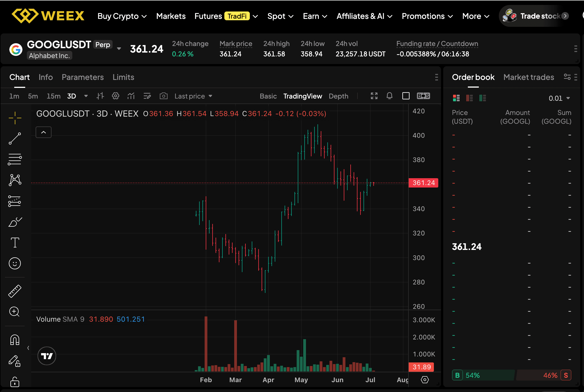Show sell orders only view
Viewport: 584px width, 392px height.
tap(470, 98)
